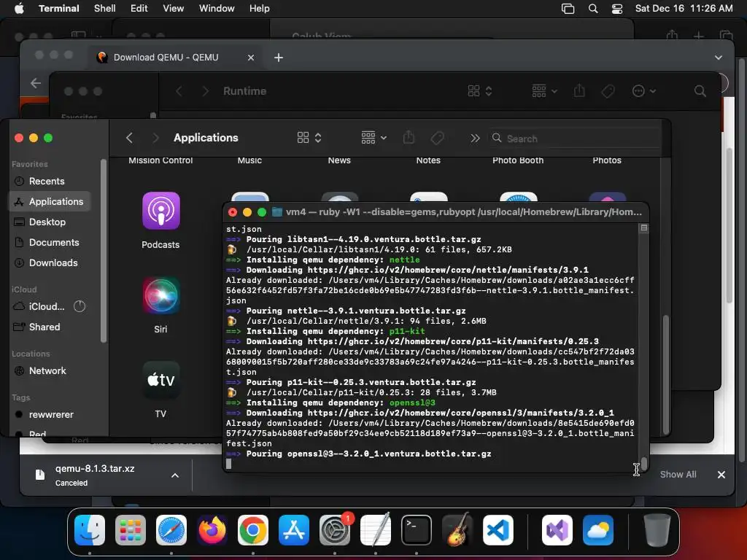Select Network in Finder sidebar
Screen dimensions: 747x560
50,371
